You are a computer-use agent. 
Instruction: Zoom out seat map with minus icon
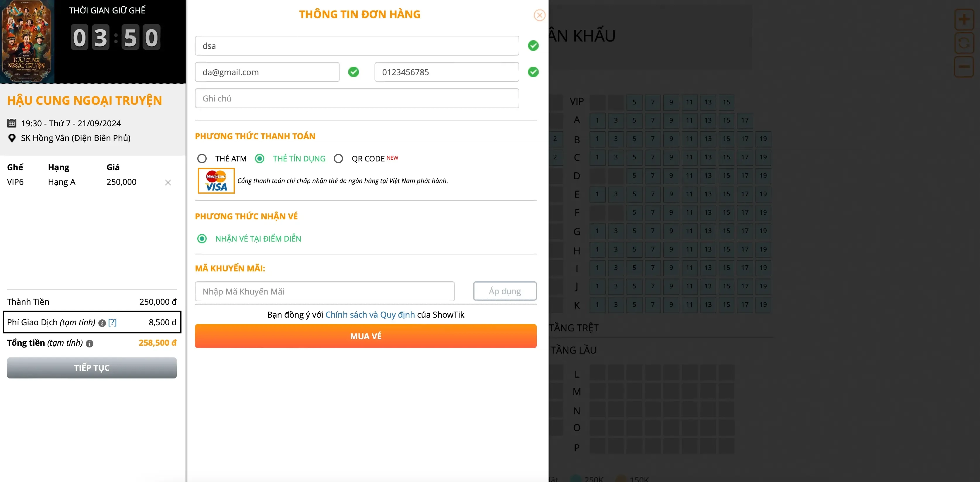pos(964,66)
